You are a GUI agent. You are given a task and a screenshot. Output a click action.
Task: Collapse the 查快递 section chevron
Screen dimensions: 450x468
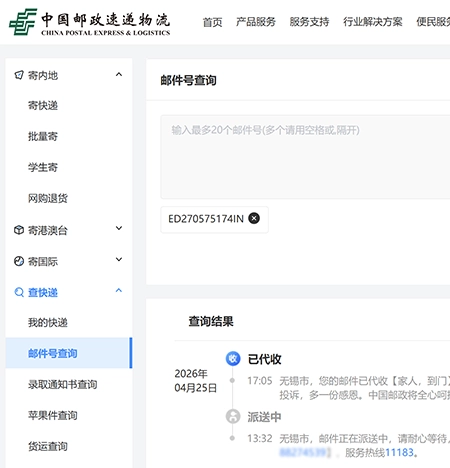tap(119, 290)
